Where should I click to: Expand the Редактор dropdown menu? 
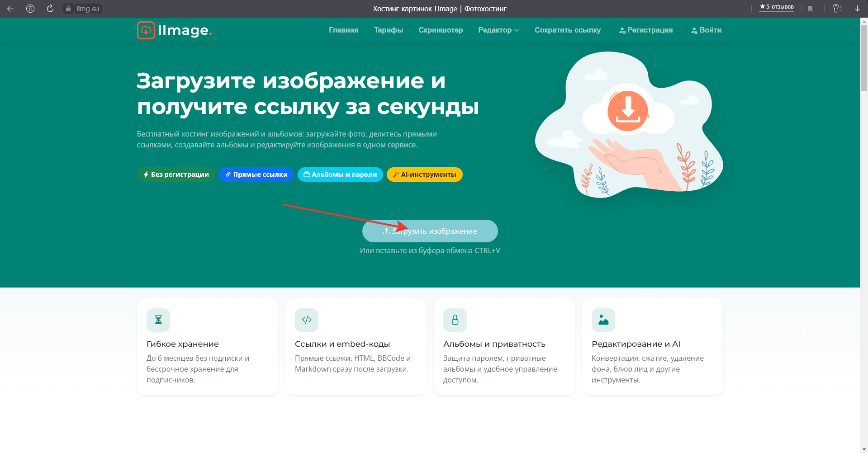[x=498, y=30]
